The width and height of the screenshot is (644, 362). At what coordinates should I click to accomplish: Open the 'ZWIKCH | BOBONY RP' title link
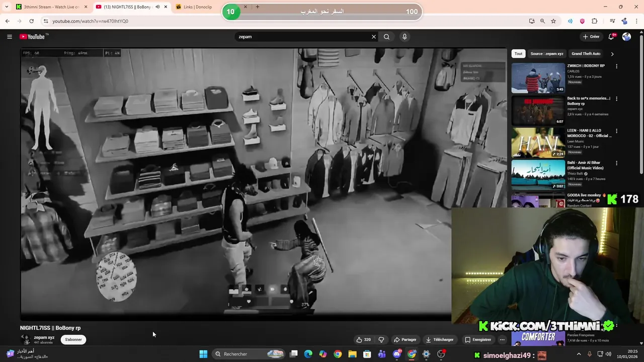point(586,66)
